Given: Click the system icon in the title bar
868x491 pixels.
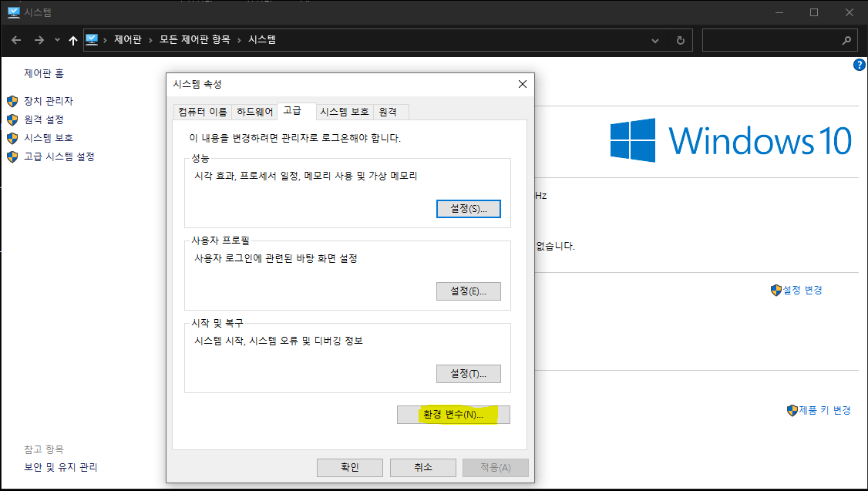Looking at the screenshot, I should point(14,12).
